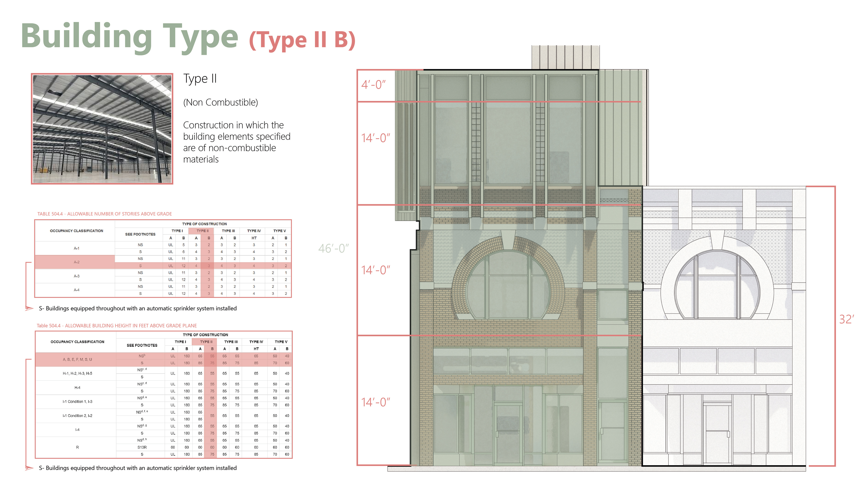Click "OCCUPANCY CLASSIFICATION" header in stories table
The width and height of the screenshot is (868, 488).
coord(76,231)
